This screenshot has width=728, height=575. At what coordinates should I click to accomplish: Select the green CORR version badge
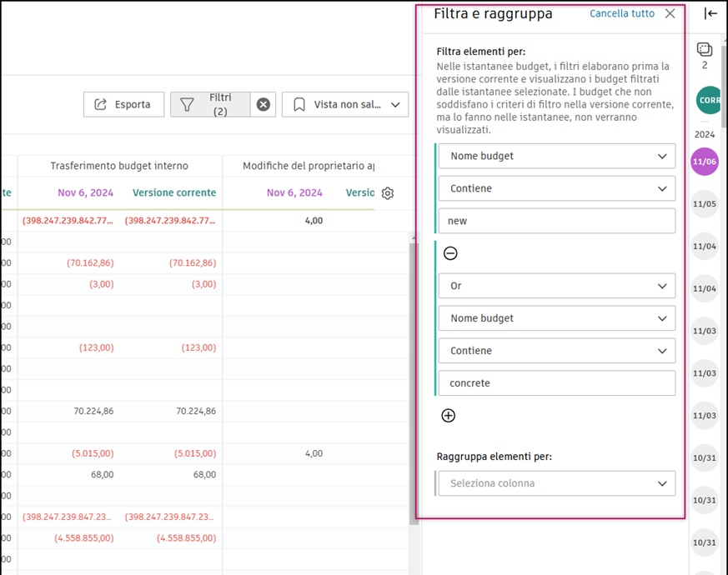(708, 100)
